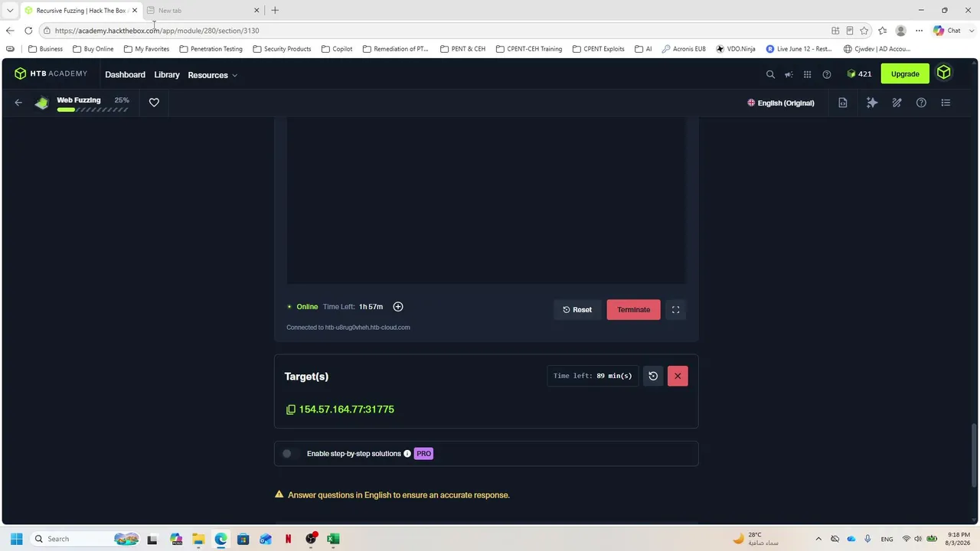This screenshot has width=980, height=551.
Task: Open Microsoft Store from the taskbar
Action: point(243,539)
